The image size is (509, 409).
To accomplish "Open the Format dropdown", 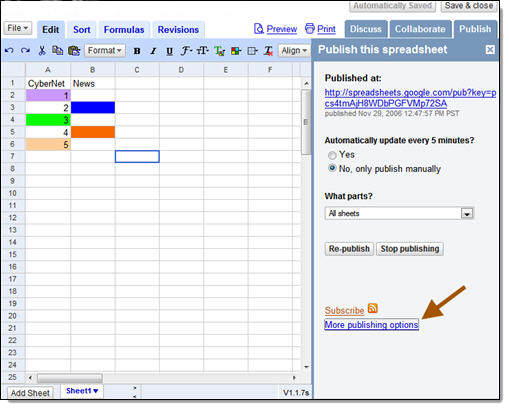I will pyautogui.click(x=105, y=51).
